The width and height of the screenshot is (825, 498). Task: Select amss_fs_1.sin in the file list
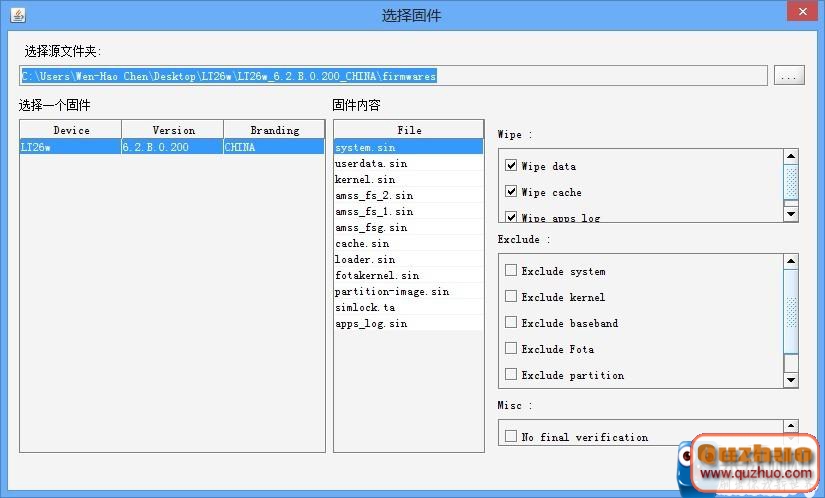[x=409, y=211]
